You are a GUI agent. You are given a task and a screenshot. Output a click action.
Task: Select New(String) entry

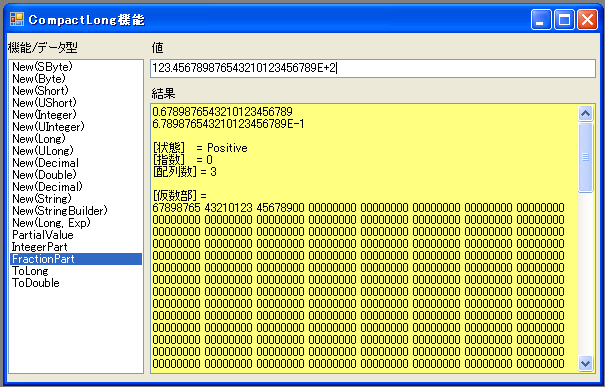[x=76, y=199]
